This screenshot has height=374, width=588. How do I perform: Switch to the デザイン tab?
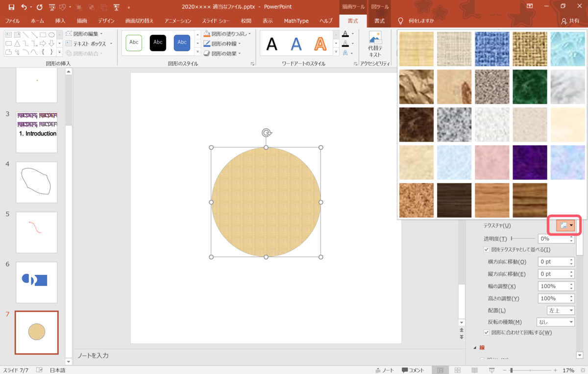coord(106,21)
